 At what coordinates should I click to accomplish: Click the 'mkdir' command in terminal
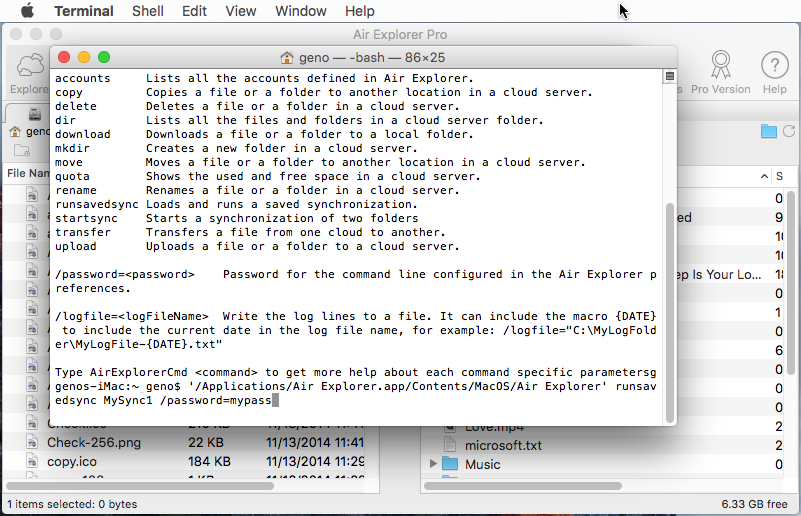click(72, 148)
